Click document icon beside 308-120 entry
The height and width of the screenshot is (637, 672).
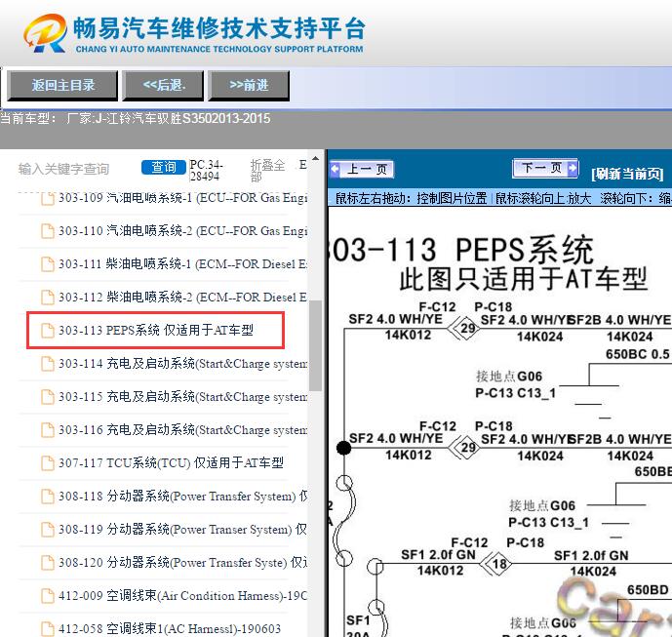tap(48, 563)
